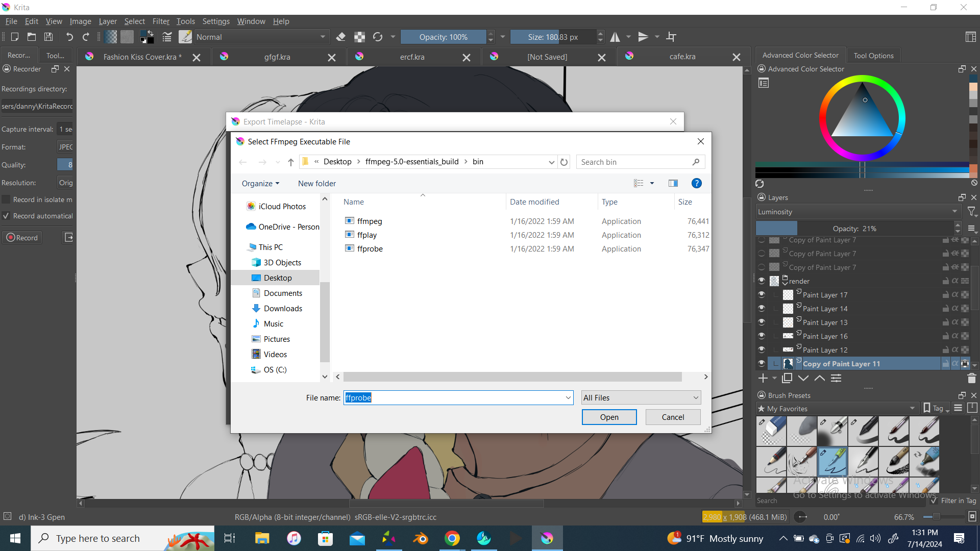
Task: Click duplicate layer icon in Layers panel
Action: 787,378
